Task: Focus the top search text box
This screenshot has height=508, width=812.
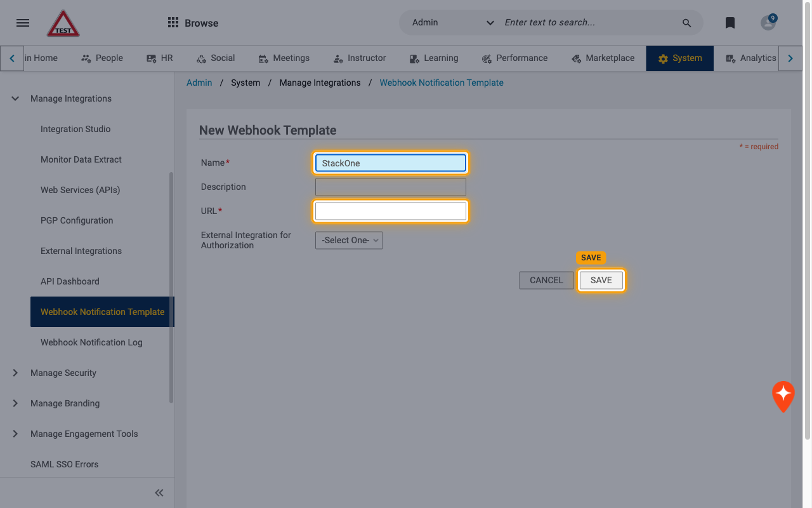Action: tap(587, 22)
